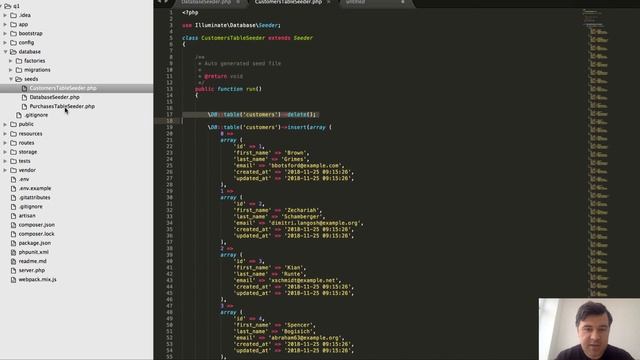Click the composer.json file icon
The width and height of the screenshot is (640, 360).
point(13,225)
